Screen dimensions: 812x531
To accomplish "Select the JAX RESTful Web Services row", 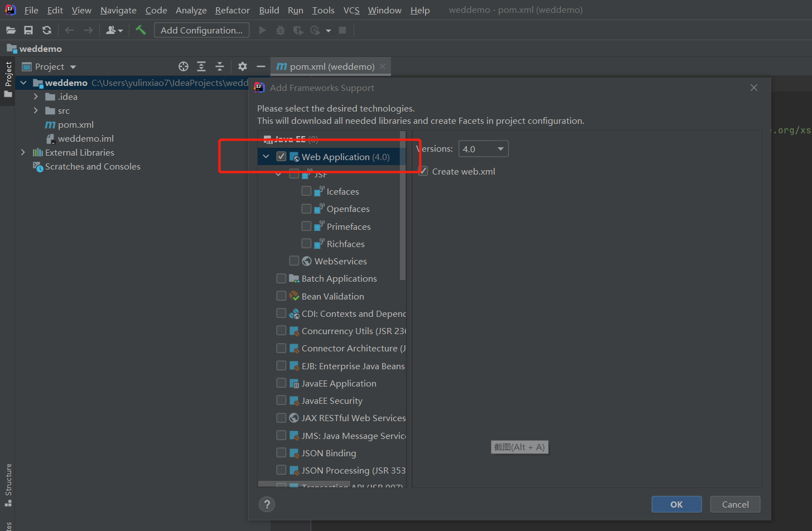I will pyautogui.click(x=331, y=418).
